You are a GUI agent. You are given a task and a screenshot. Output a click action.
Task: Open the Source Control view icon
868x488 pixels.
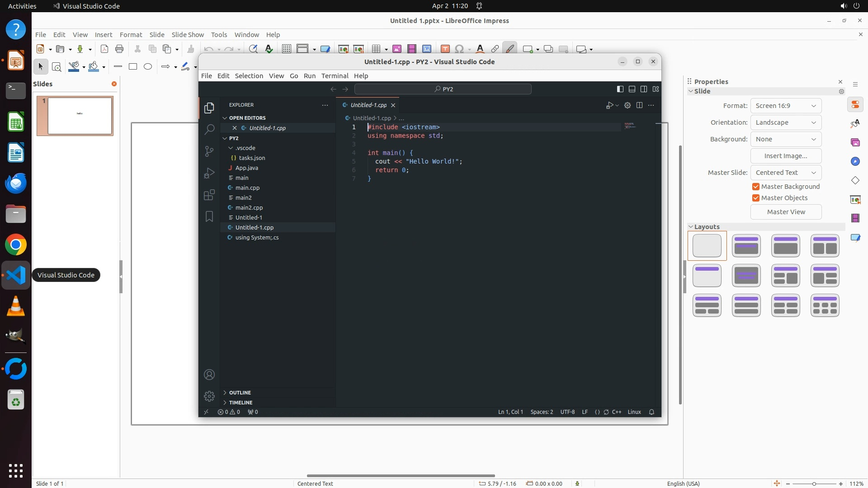pyautogui.click(x=209, y=151)
